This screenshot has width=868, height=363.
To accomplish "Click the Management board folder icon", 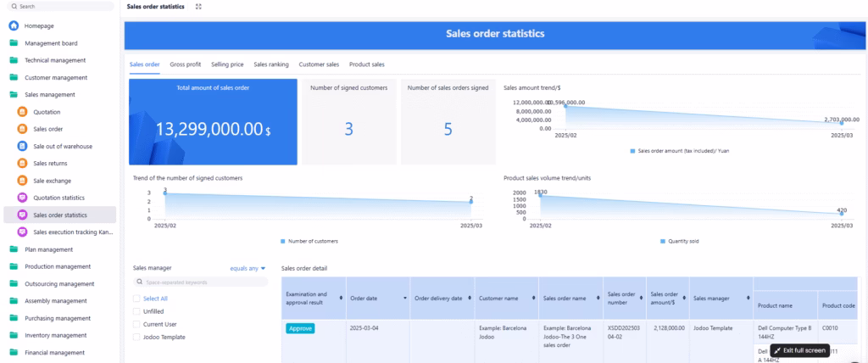I will click(14, 43).
